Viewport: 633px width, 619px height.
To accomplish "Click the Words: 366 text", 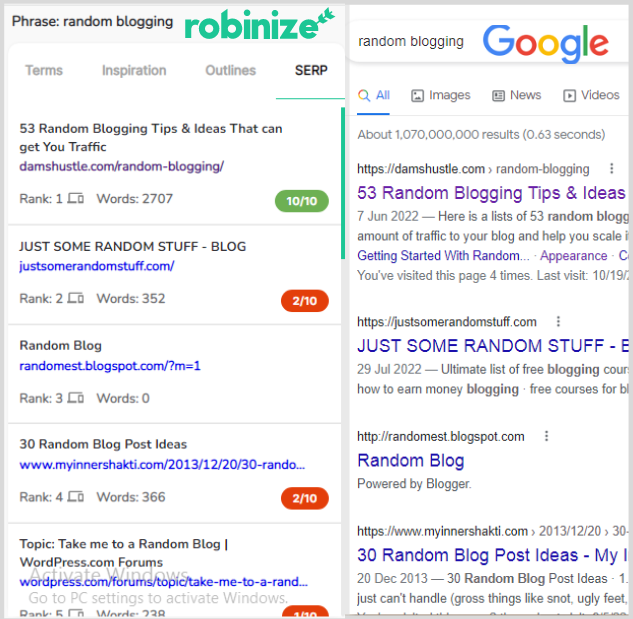I will pos(131,497).
